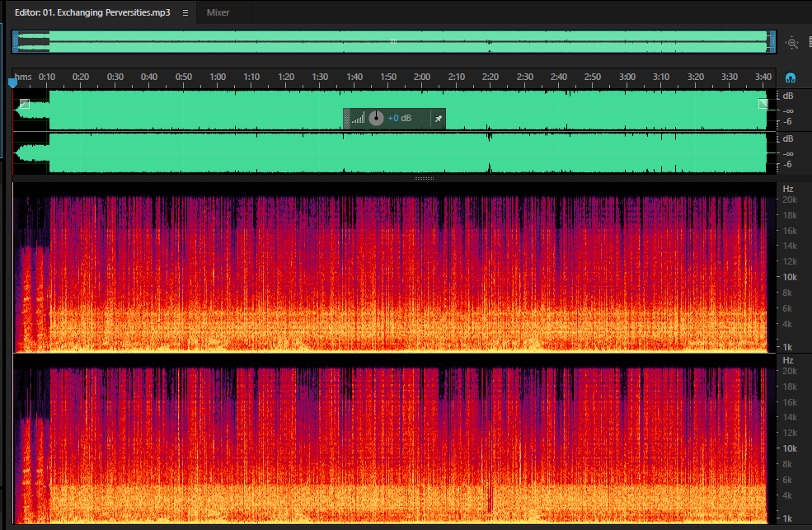Viewport: 812px width, 530px height.
Task: Click the hms time format label
Action: (23, 77)
